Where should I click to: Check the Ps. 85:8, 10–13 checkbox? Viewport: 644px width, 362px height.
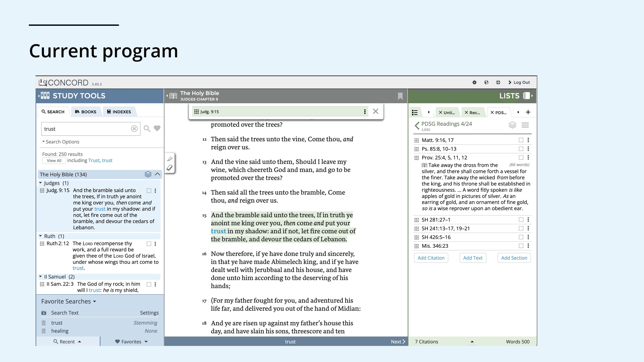coord(521,149)
